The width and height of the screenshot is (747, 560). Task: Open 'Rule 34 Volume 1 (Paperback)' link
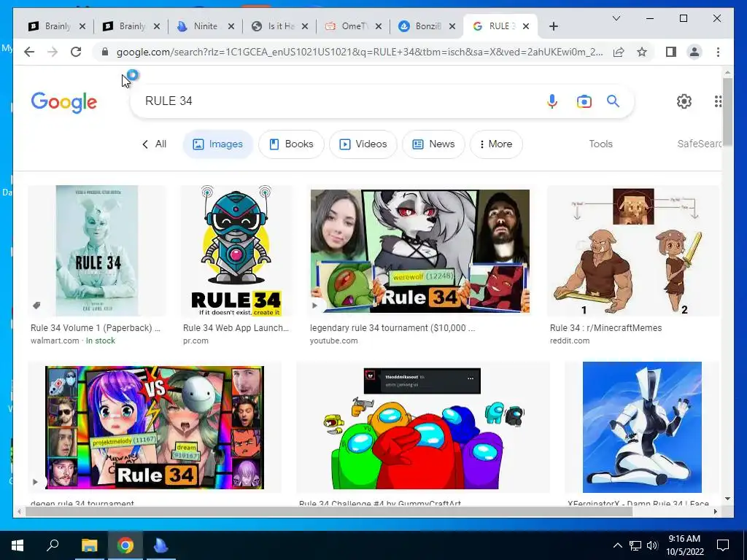click(x=96, y=328)
